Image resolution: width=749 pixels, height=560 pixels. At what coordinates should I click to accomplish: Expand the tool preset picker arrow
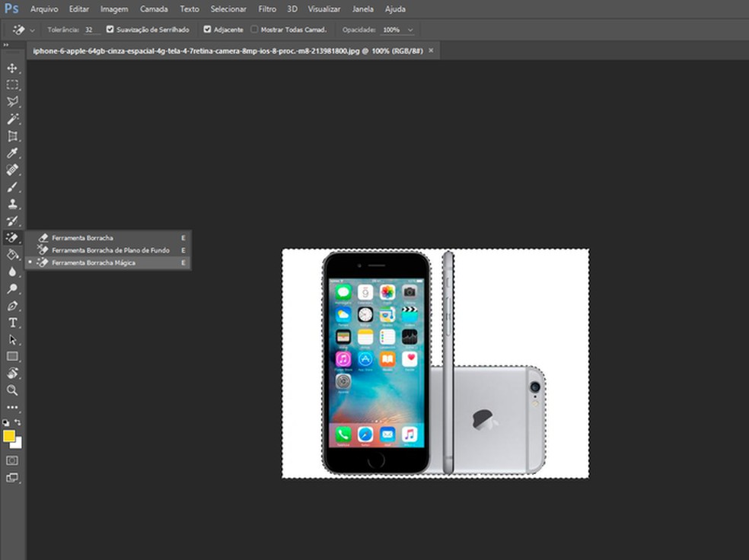click(32, 30)
